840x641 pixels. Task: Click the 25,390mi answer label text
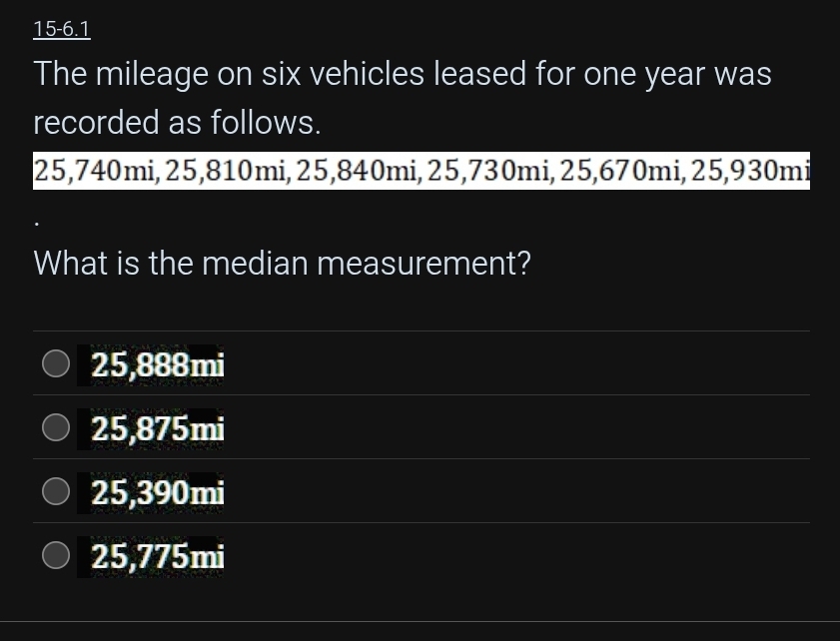tap(158, 492)
